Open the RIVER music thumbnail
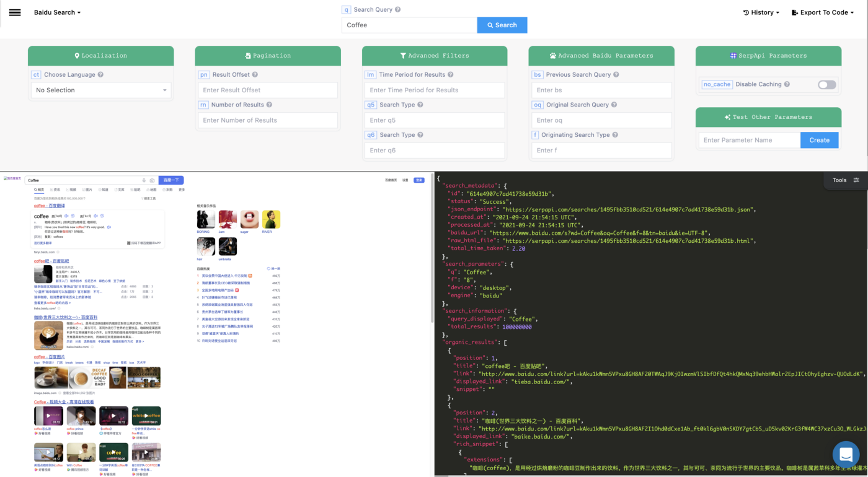 click(271, 219)
